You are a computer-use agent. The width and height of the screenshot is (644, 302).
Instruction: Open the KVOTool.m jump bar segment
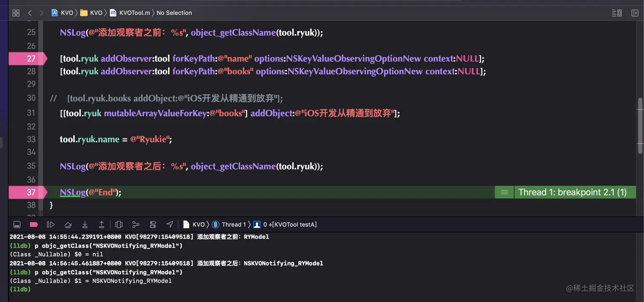pos(130,13)
